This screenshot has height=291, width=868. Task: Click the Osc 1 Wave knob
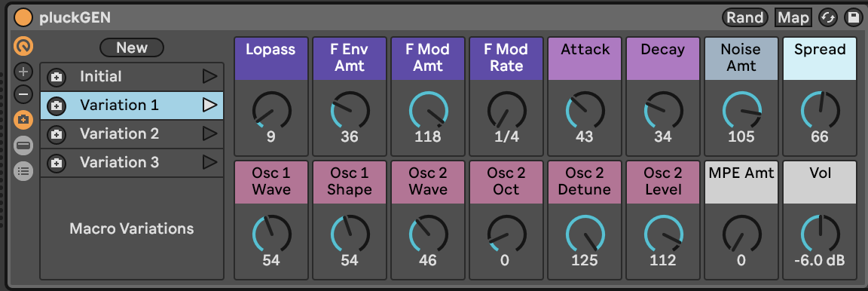(x=271, y=234)
